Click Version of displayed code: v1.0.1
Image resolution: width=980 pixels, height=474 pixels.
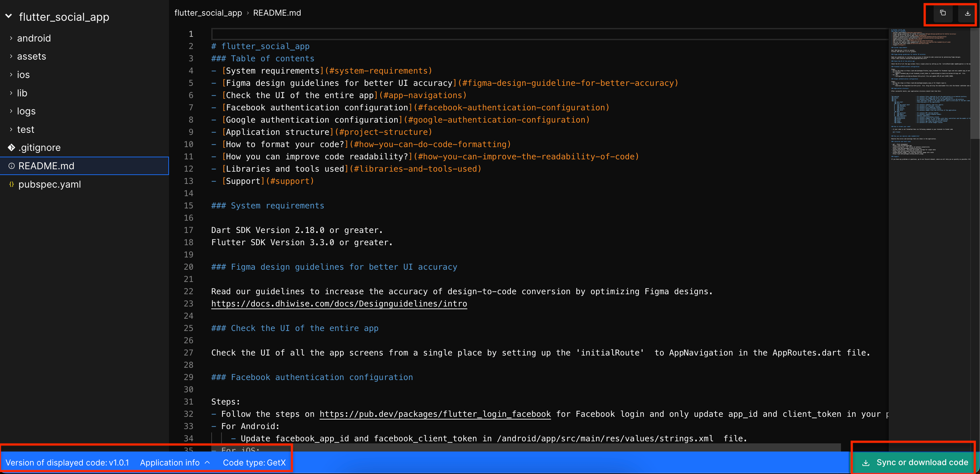pos(67,463)
